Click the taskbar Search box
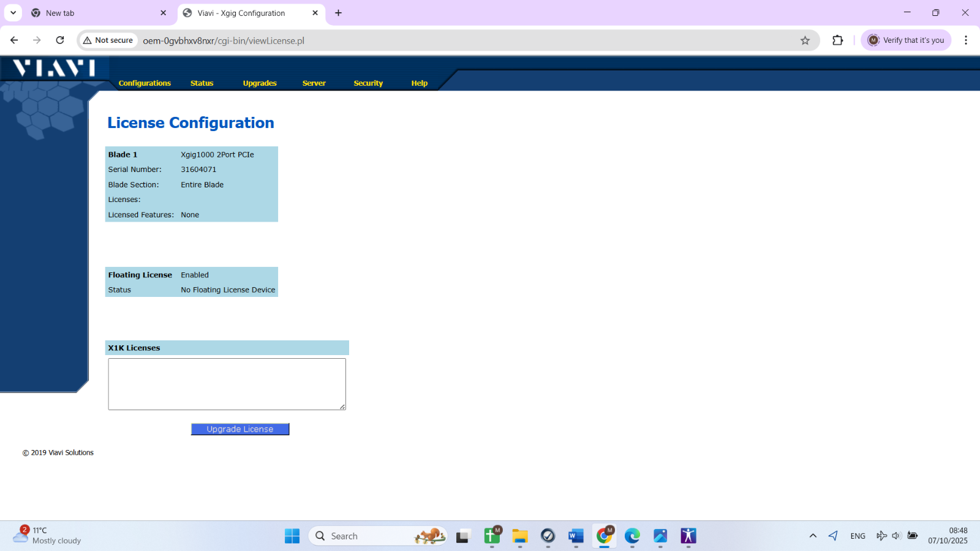Image resolution: width=980 pixels, height=551 pixels. [377, 536]
